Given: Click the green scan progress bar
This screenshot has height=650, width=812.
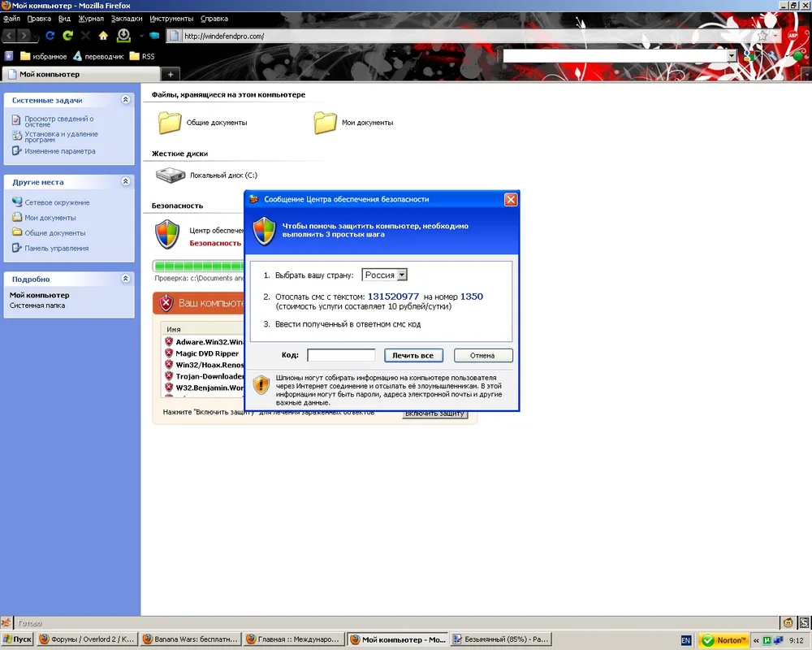Looking at the screenshot, I should coord(198,266).
